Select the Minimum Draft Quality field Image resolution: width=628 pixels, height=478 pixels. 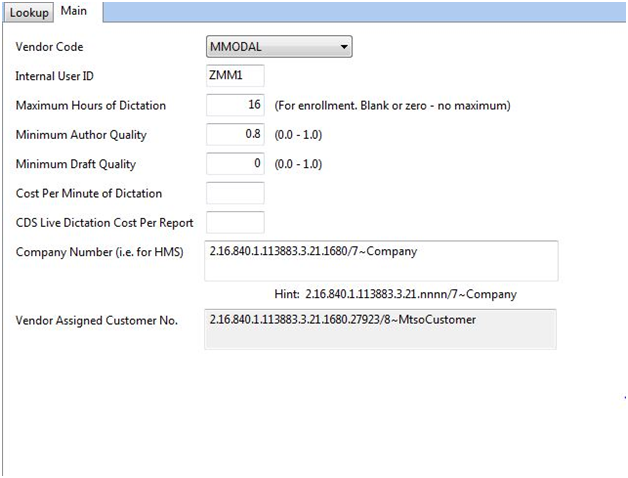coord(235,163)
